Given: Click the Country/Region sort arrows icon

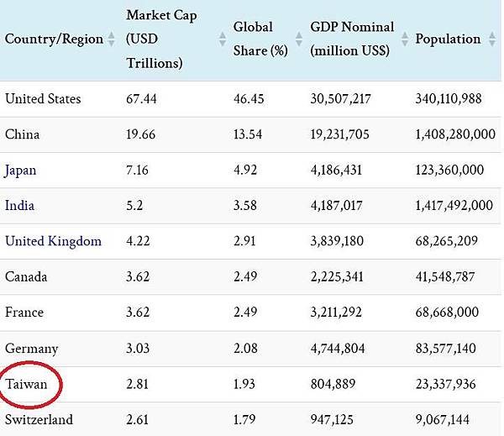Looking at the screenshot, I should tap(112, 39).
